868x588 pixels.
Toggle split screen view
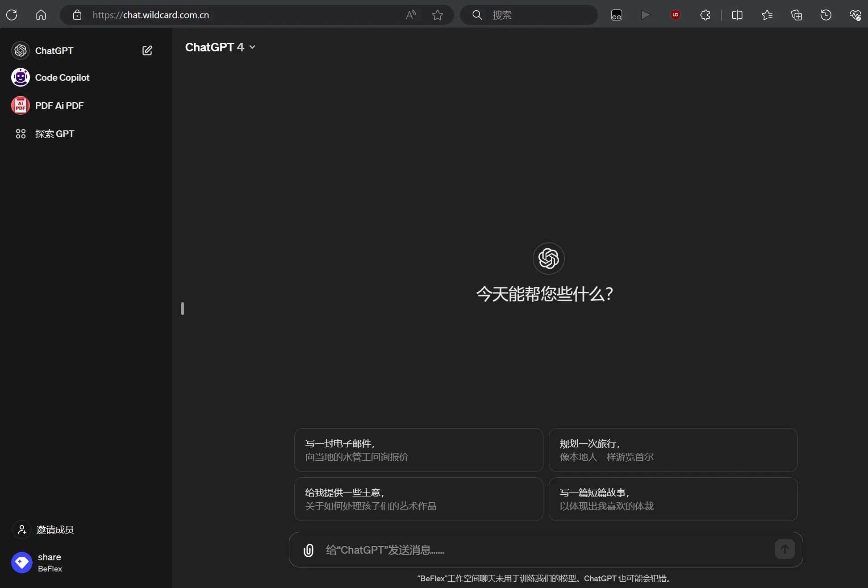point(737,15)
